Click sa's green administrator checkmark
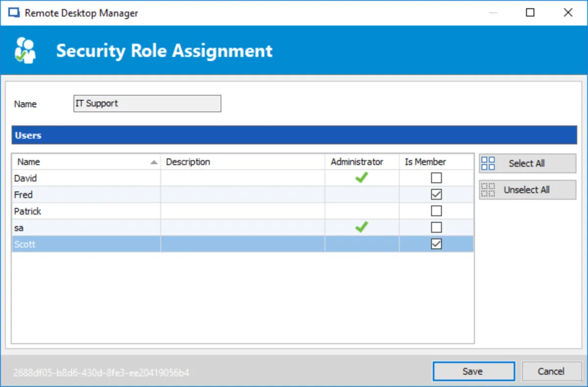588x387 pixels. coord(362,227)
